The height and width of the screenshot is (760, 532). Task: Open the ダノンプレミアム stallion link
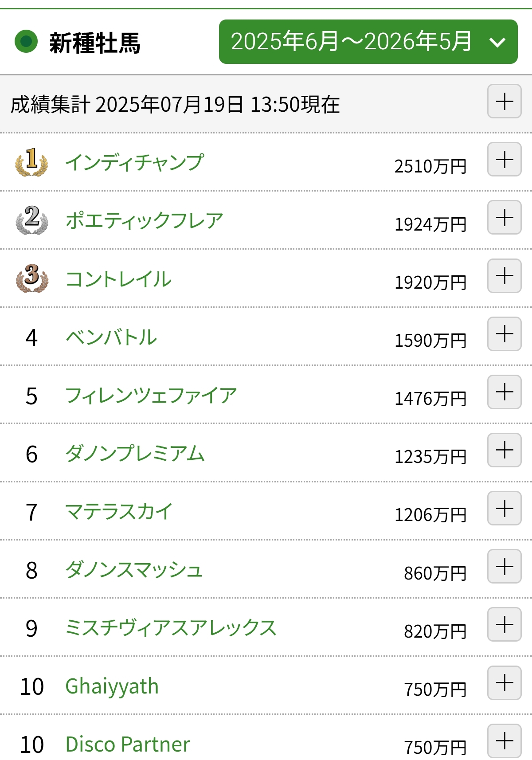click(x=135, y=454)
